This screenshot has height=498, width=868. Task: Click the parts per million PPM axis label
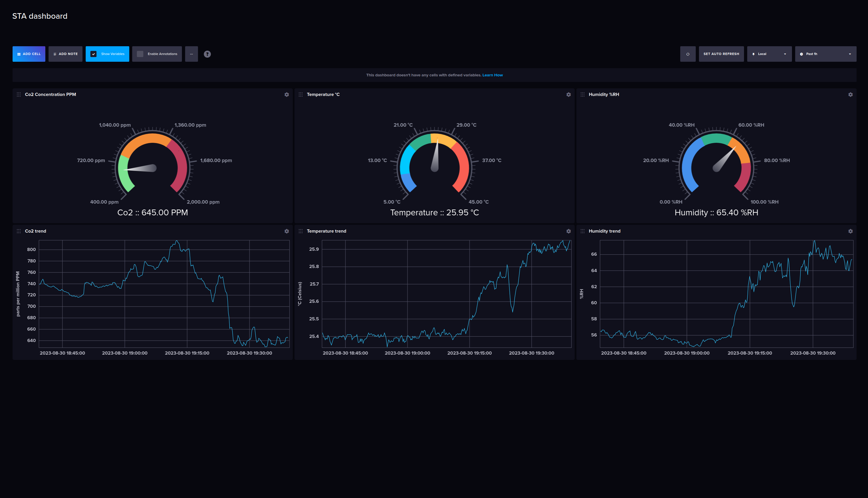point(18,294)
